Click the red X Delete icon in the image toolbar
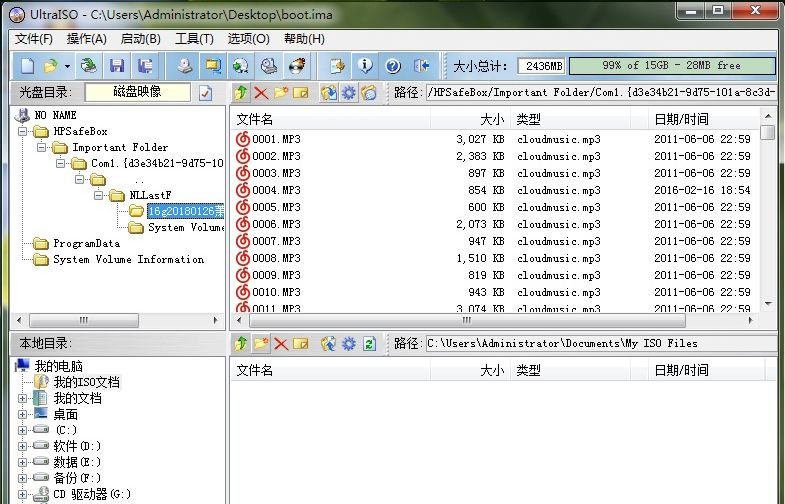 pyautogui.click(x=261, y=93)
